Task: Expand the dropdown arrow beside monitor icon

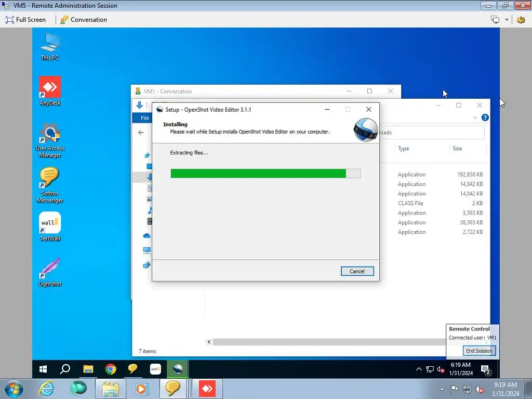Action: point(507,20)
